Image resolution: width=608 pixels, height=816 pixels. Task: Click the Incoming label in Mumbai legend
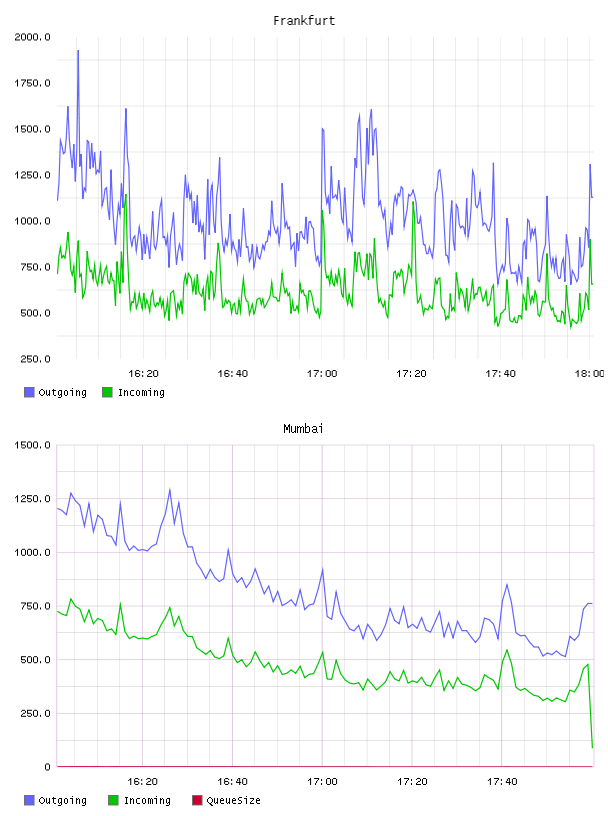[x=147, y=801]
